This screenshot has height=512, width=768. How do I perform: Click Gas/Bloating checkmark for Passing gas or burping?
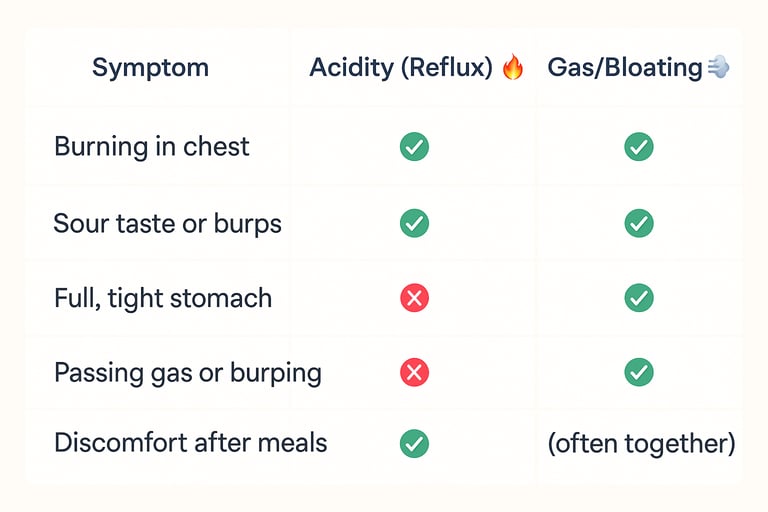click(639, 373)
